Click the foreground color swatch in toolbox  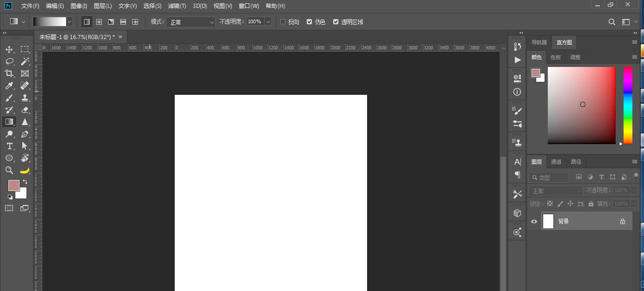pos(14,185)
